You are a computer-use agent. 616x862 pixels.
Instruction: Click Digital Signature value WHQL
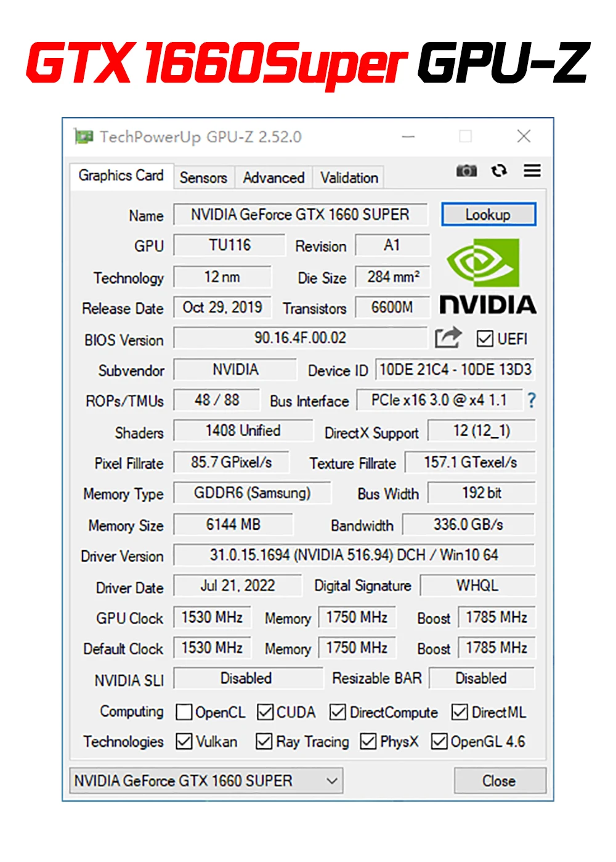(478, 585)
